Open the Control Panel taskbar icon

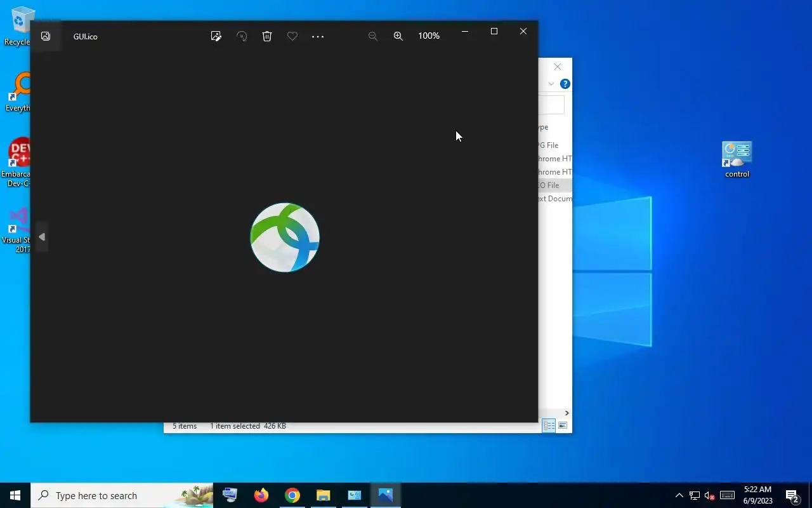(x=354, y=495)
